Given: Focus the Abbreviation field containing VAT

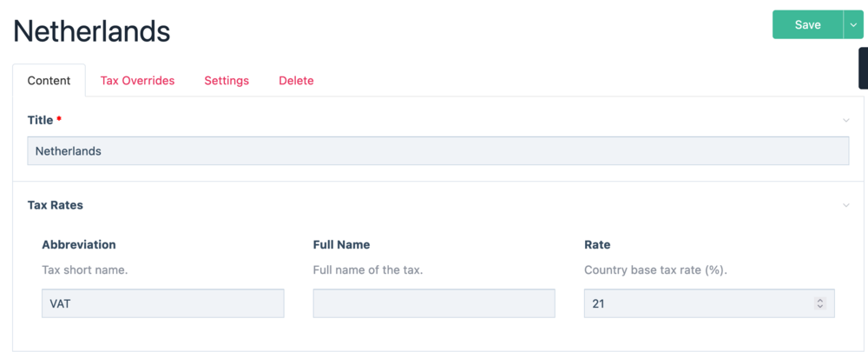Looking at the screenshot, I should point(162,303).
